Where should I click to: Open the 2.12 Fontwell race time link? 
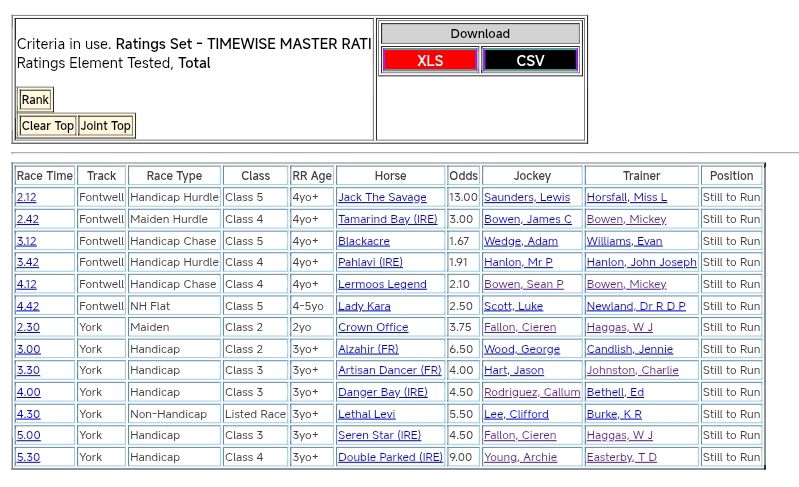[27, 198]
